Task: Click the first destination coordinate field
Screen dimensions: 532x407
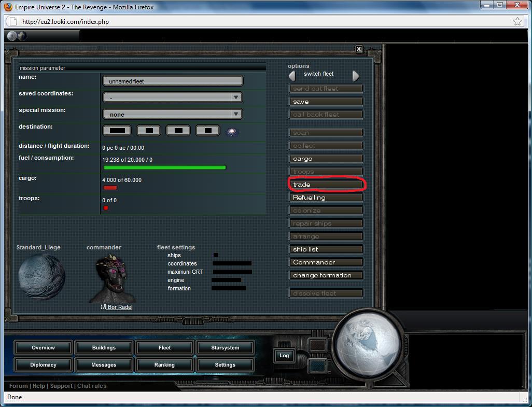Action: pos(117,130)
